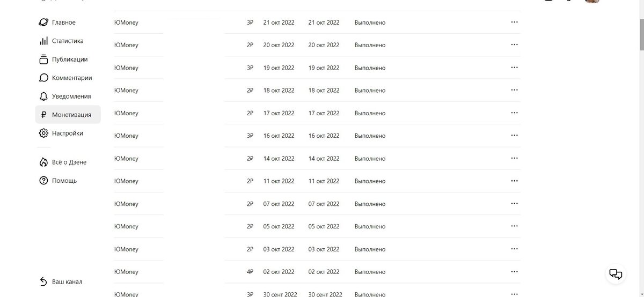Select the Публикации menu label
The image size is (644, 297).
[70, 60]
